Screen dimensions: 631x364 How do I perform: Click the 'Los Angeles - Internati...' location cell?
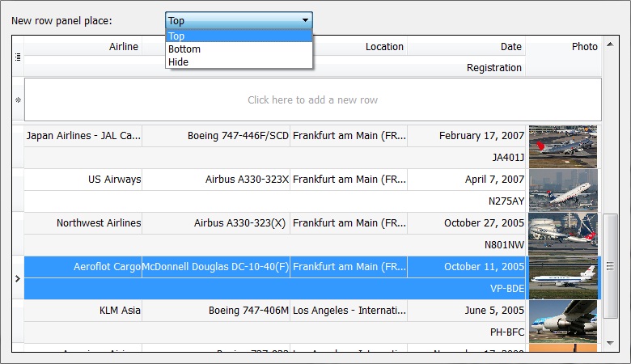click(x=349, y=311)
